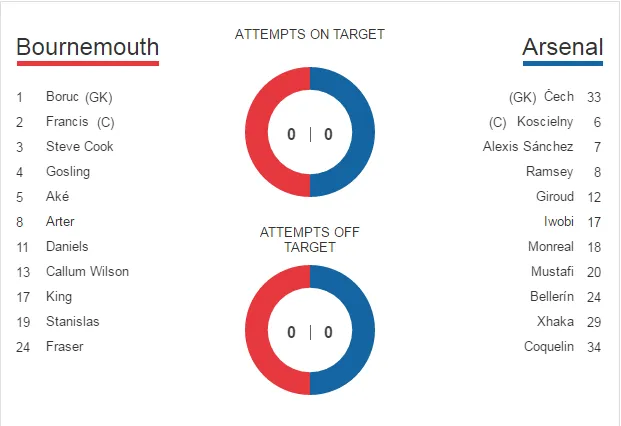
Task: Click the blue bar under Arsenal
Action: pos(562,64)
